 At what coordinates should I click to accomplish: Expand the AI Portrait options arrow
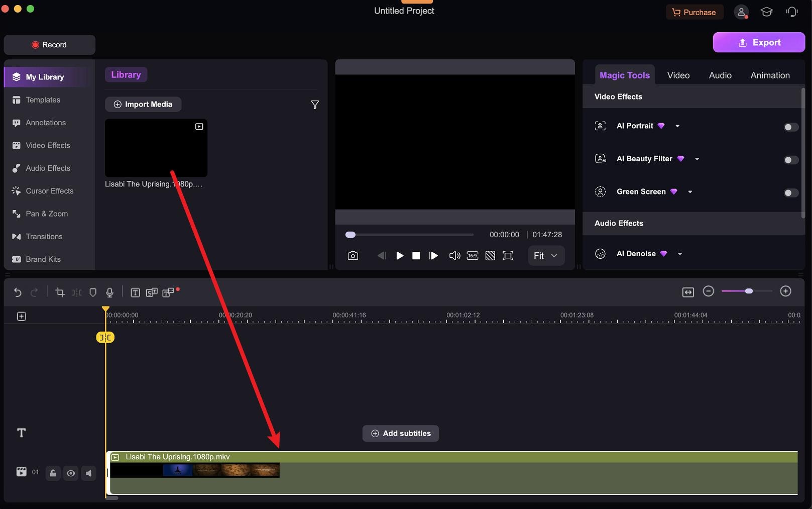point(677,126)
